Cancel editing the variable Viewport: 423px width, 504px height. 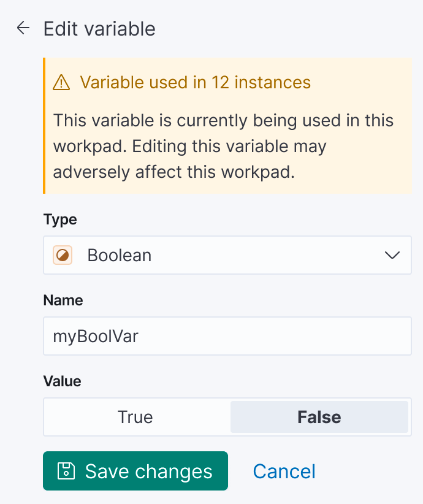point(284,471)
